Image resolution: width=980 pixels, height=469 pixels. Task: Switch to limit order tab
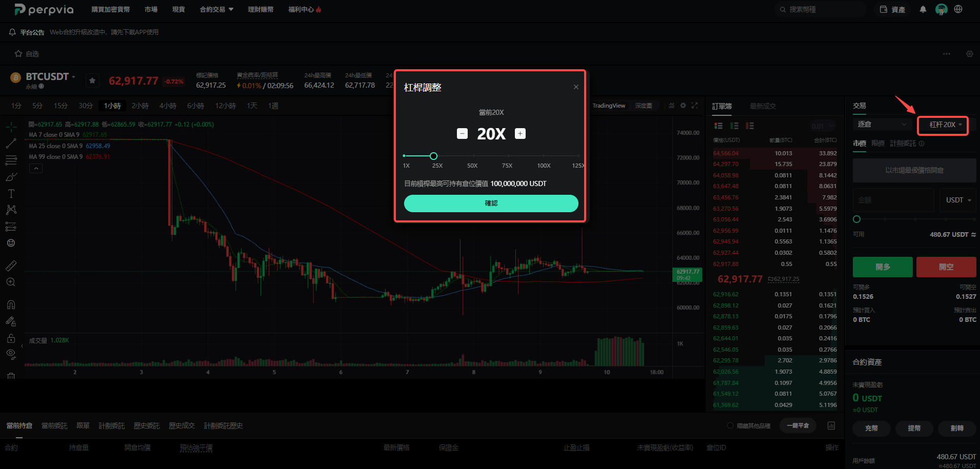pos(878,144)
